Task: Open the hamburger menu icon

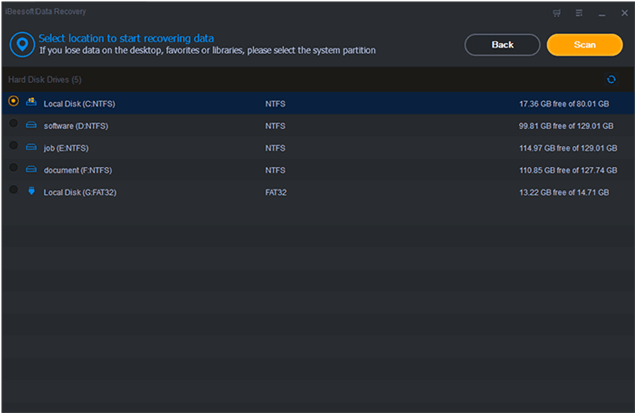Action: tap(579, 13)
